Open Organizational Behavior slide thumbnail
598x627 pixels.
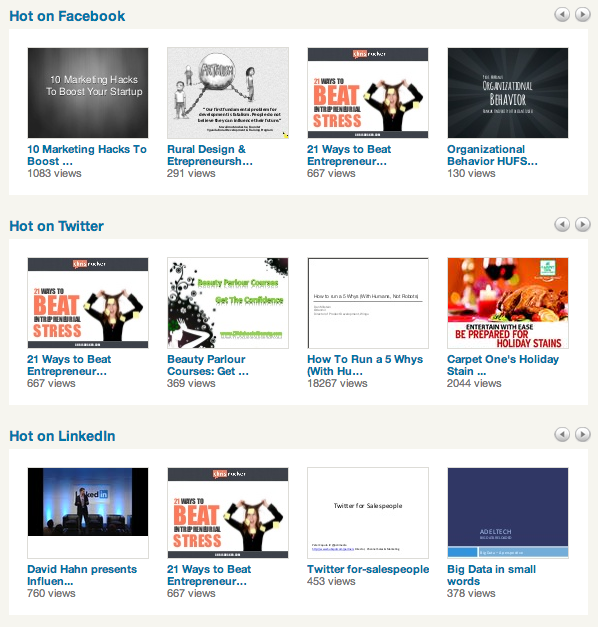click(508, 93)
